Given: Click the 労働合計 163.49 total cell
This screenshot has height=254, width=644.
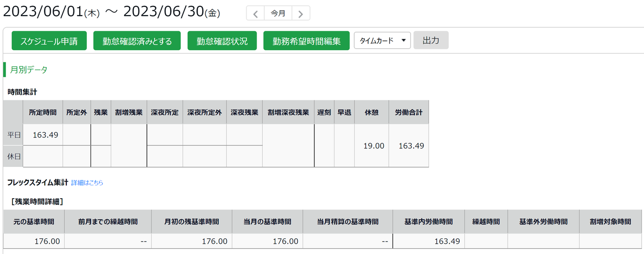Looking at the screenshot, I should click(411, 146).
